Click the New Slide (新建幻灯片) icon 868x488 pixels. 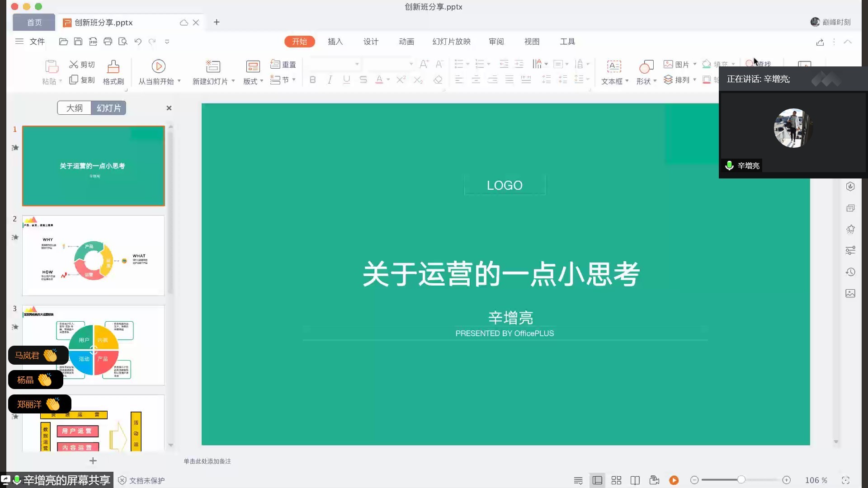coord(213,66)
